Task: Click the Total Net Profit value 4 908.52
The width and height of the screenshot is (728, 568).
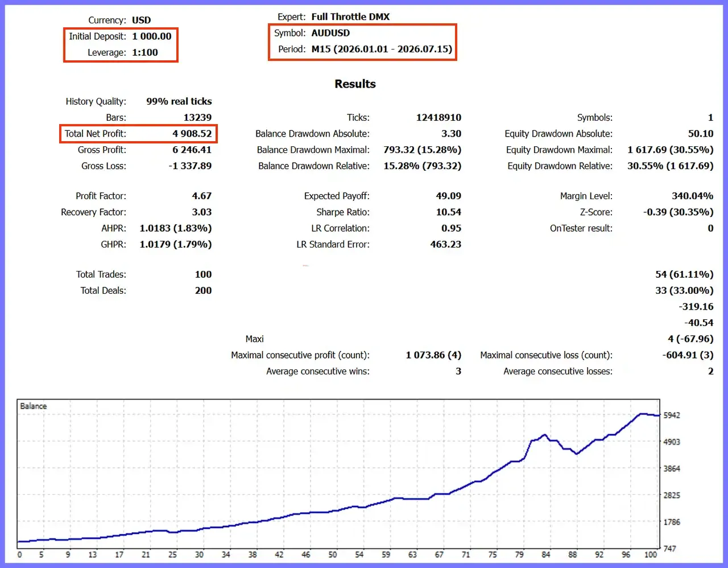Action: point(192,134)
